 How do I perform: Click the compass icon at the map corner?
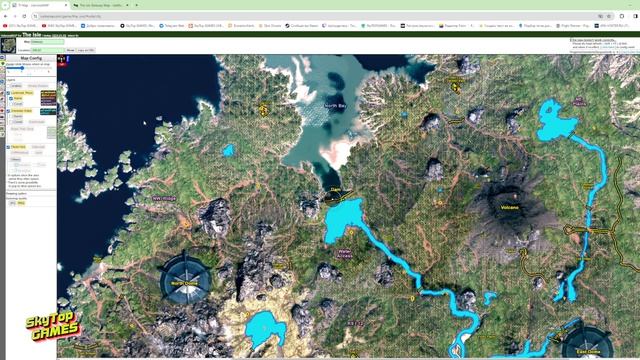[62, 59]
